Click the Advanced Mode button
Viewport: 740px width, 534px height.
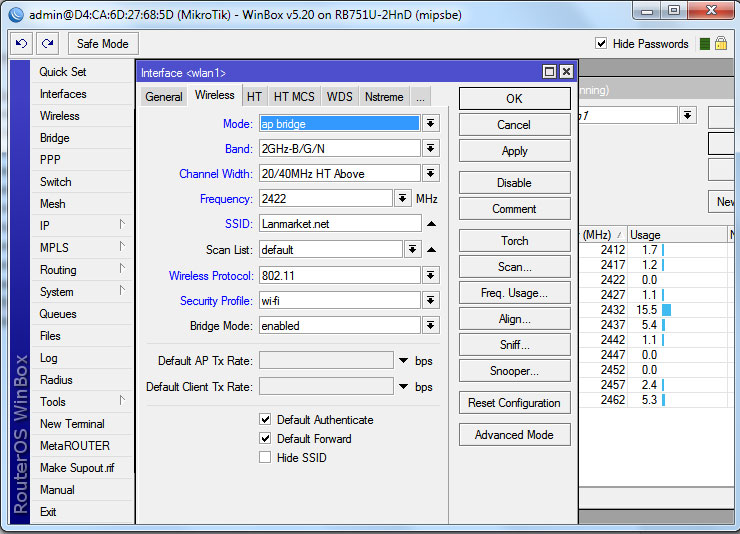[514, 435]
